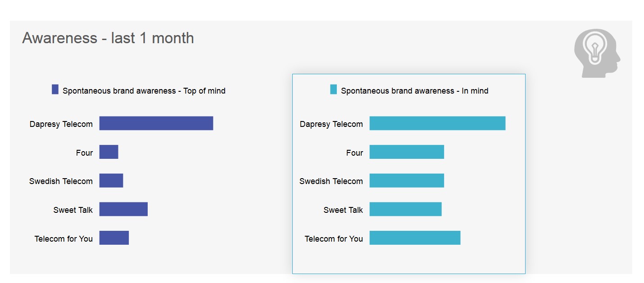This screenshot has height=283, width=644.
Task: Select Sweet Talk Top of mind bar
Action: pos(123,209)
